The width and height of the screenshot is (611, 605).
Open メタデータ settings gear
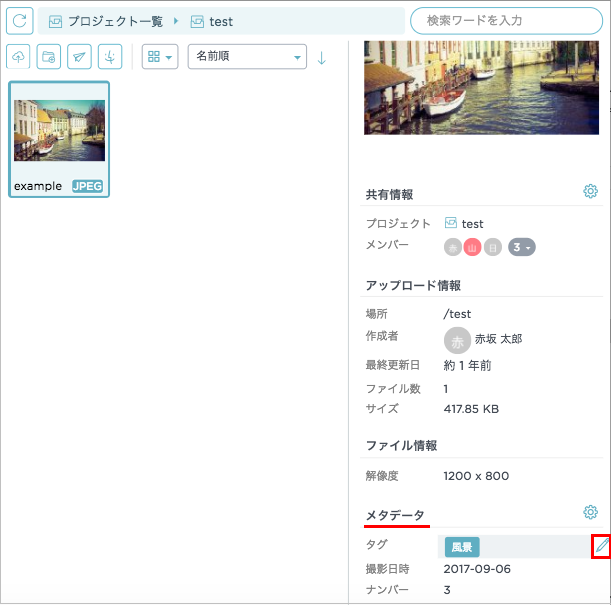tap(590, 512)
